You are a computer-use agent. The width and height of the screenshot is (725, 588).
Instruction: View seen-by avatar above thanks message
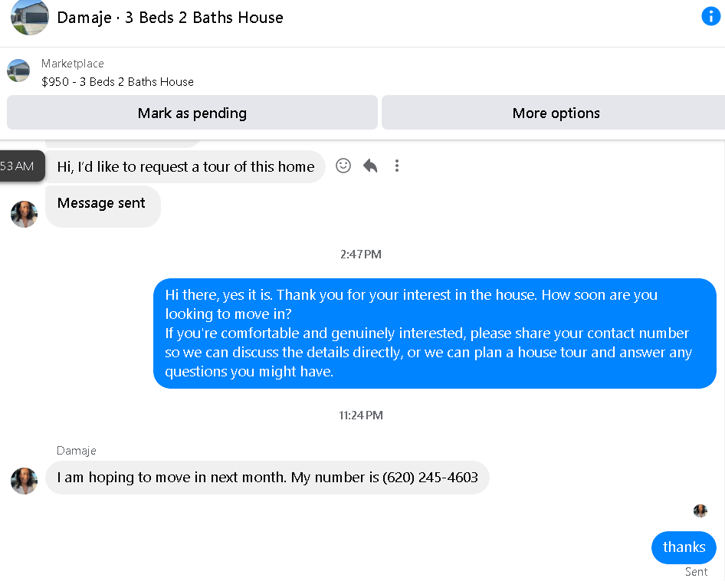tap(700, 511)
